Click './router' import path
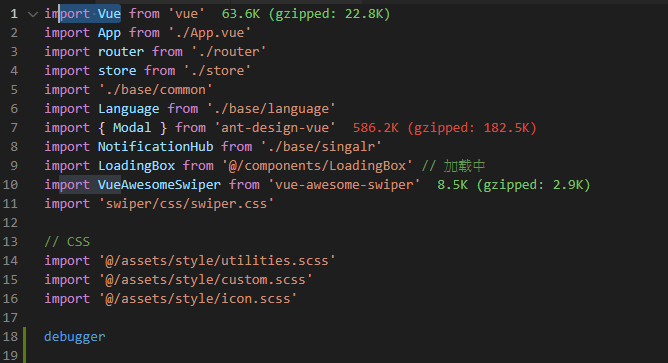This screenshot has height=363, width=668. pos(229,52)
